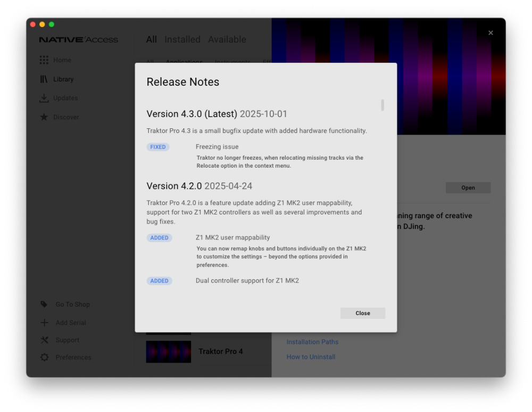Click the Home grid icon in sidebar
532x412 pixels.
coord(44,60)
